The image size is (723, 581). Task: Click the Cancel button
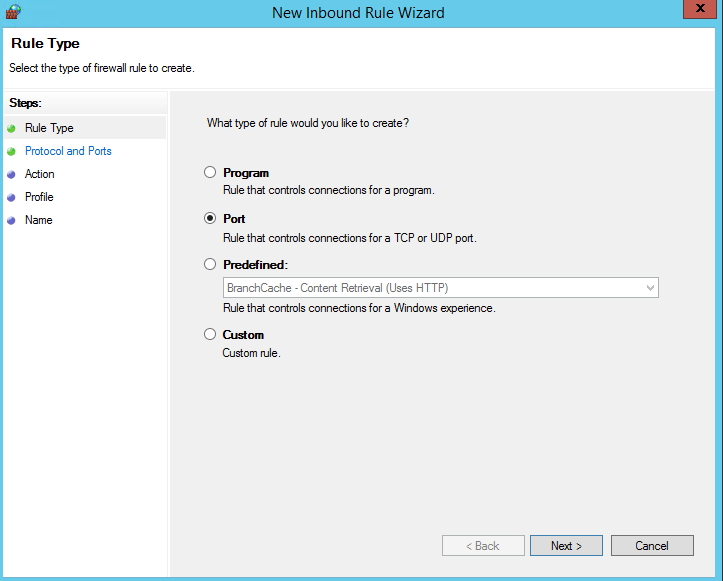(652, 545)
